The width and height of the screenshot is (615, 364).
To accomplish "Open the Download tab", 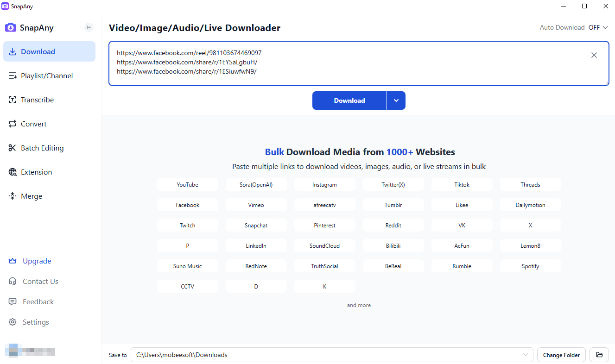I will [x=49, y=52].
